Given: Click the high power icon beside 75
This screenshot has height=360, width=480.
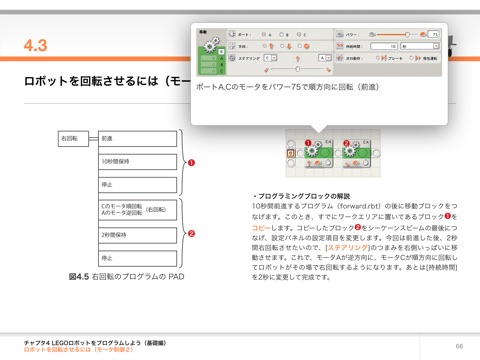Looking at the screenshot, I should 423,34.
